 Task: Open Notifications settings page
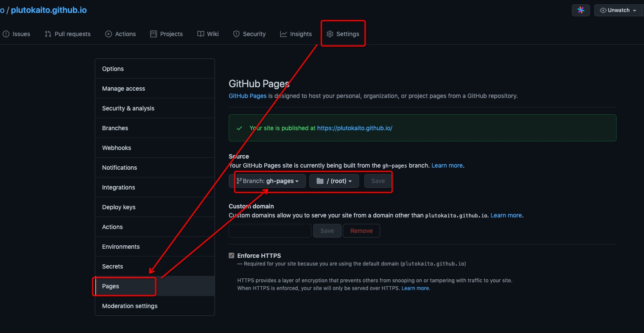tap(155, 168)
